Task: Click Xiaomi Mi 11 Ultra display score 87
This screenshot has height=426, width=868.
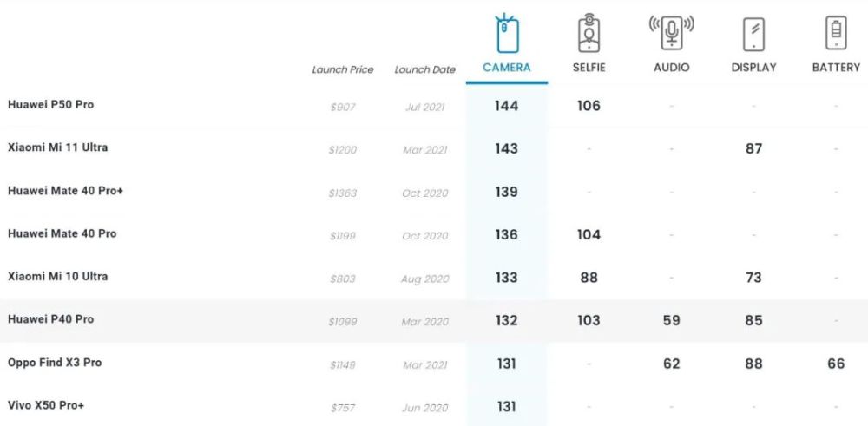Action: 753,148
